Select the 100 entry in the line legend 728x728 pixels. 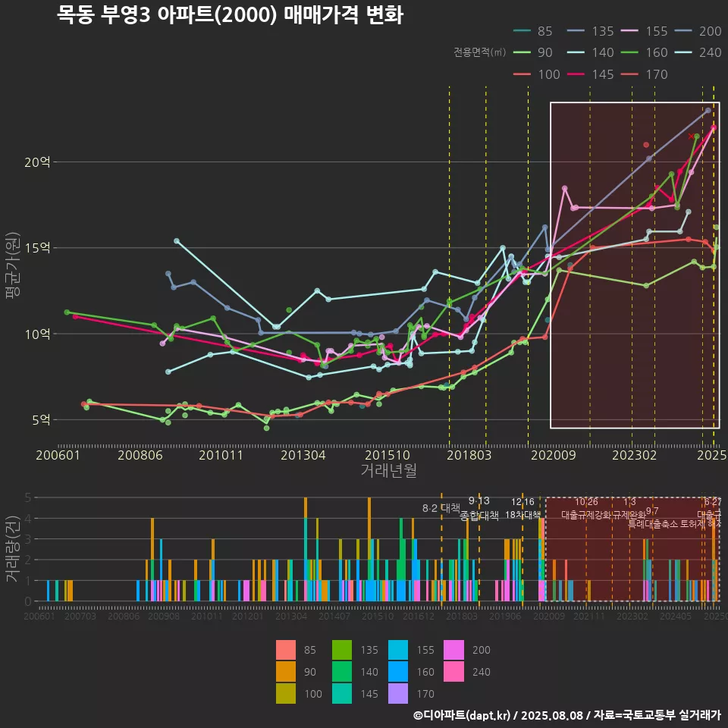coord(537,74)
